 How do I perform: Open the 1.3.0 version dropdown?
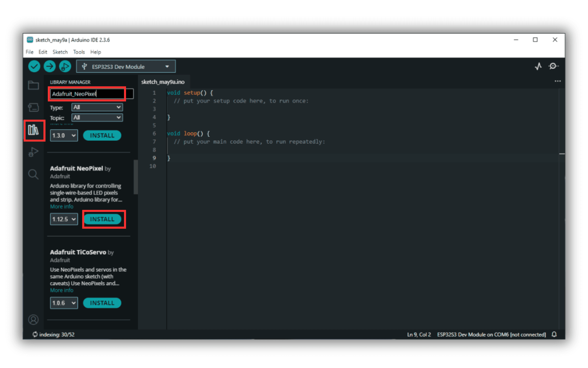(x=64, y=135)
